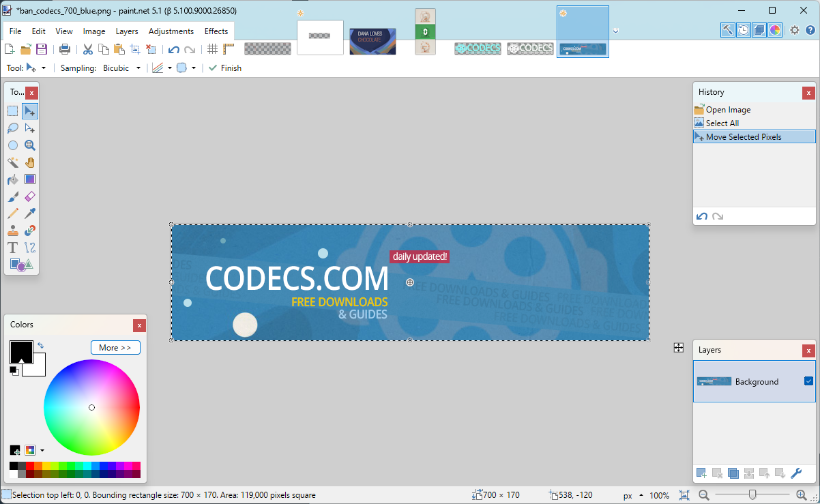The height and width of the screenshot is (504, 820).
Task: Select the Lasso Select tool
Action: click(x=13, y=128)
